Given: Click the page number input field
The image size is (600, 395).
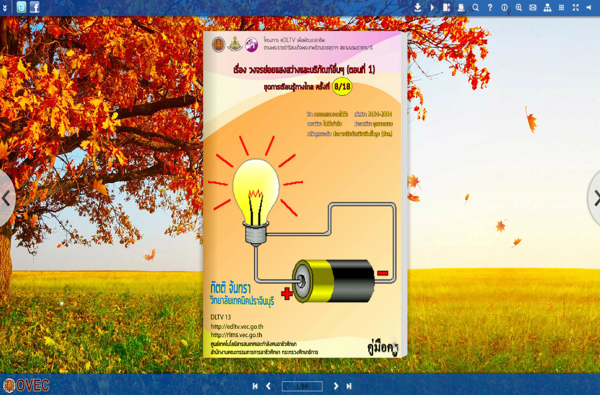Looking at the screenshot, I should (302, 386).
